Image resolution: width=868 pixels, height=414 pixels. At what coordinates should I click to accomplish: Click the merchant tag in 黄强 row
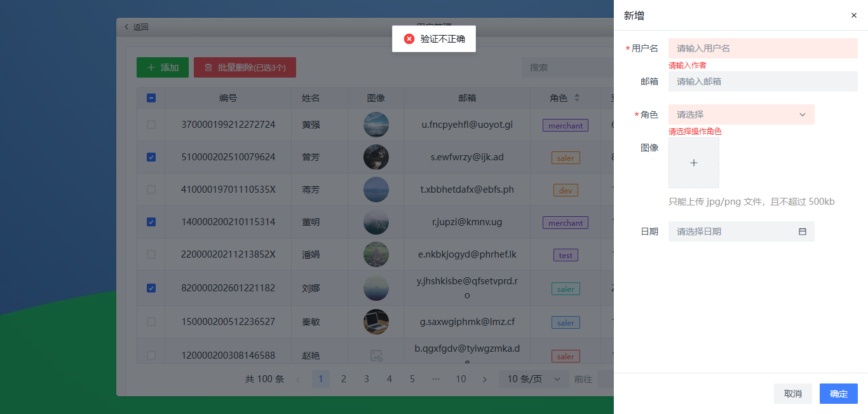(566, 125)
